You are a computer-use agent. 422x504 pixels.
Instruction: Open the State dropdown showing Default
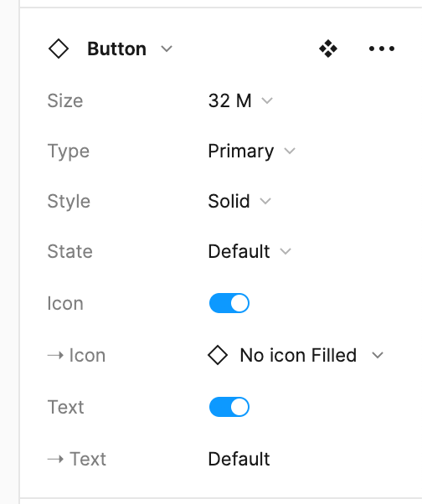pos(250,251)
